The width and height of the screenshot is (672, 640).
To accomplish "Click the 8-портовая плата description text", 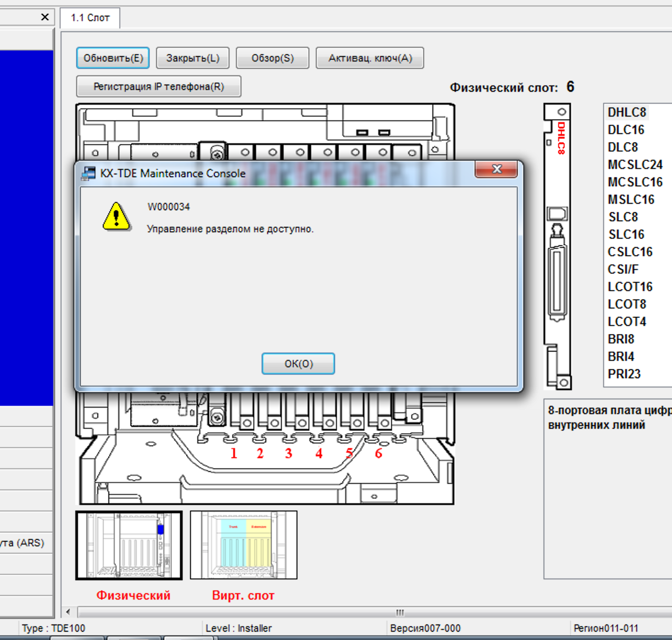I will tap(610, 417).
